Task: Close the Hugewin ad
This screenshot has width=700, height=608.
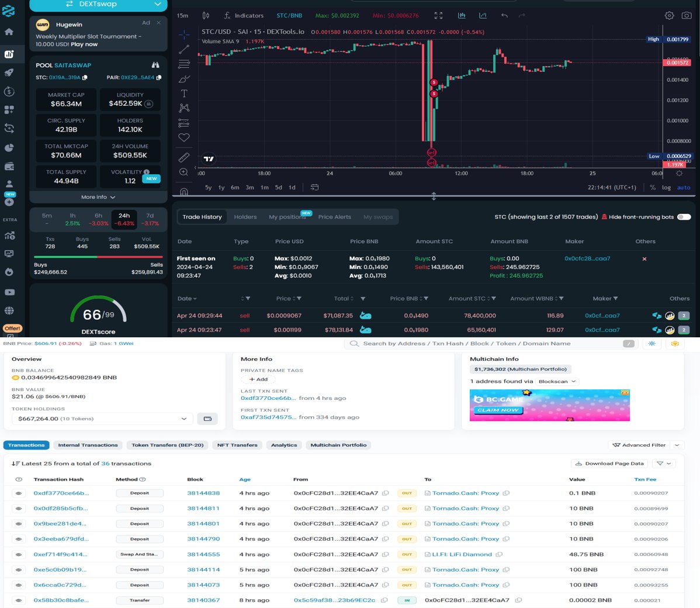Action: coord(158,23)
